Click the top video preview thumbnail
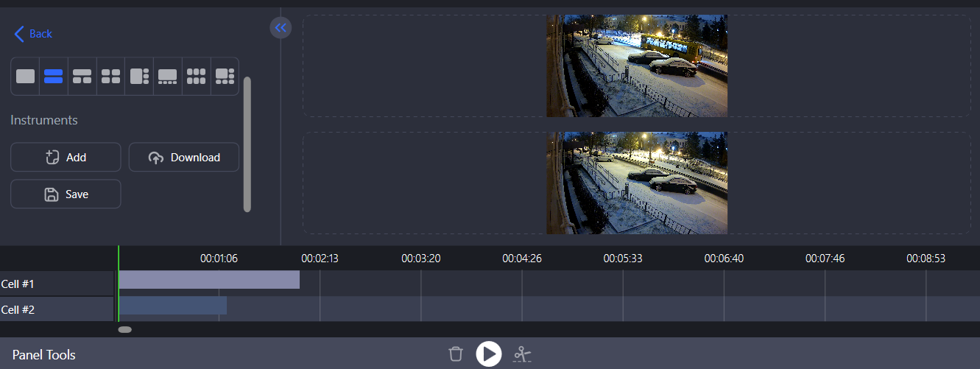Viewport: 980px width, 369px height. click(x=636, y=66)
